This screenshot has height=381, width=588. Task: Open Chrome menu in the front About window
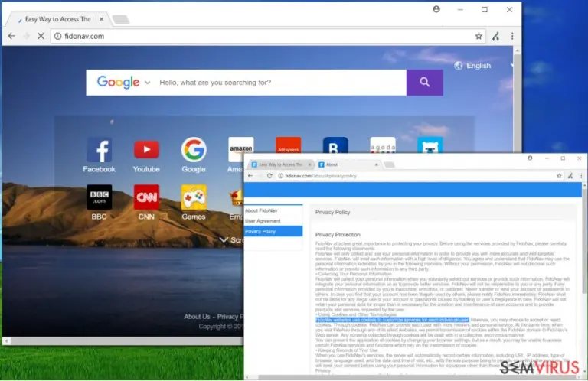(581, 176)
